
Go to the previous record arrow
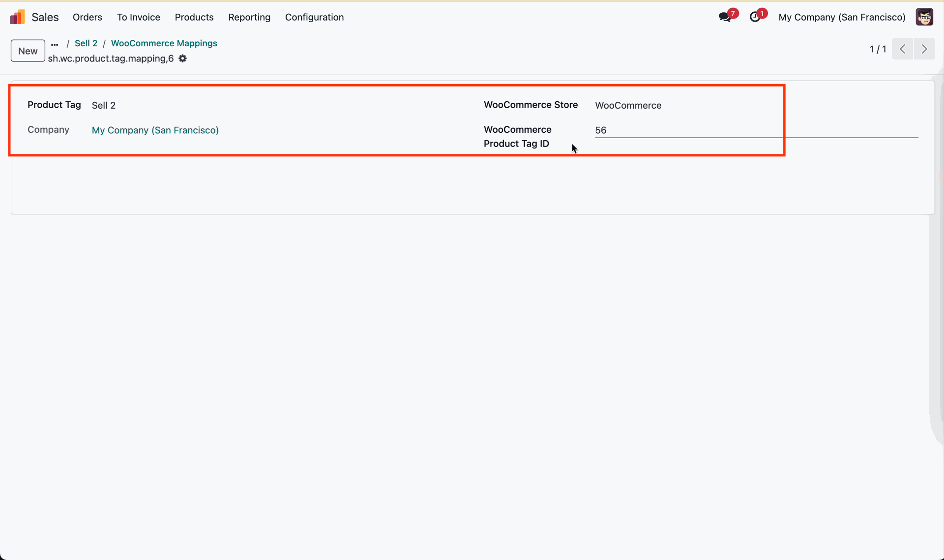tap(903, 49)
